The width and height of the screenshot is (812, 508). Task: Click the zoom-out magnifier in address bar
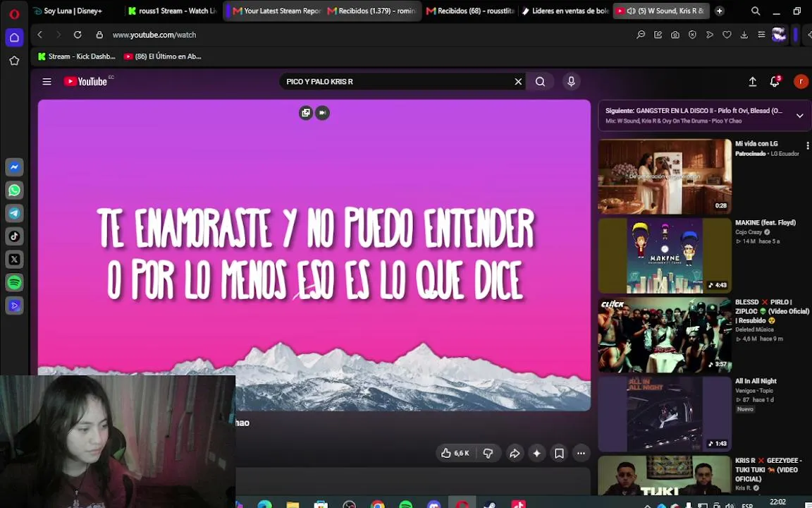(641, 35)
